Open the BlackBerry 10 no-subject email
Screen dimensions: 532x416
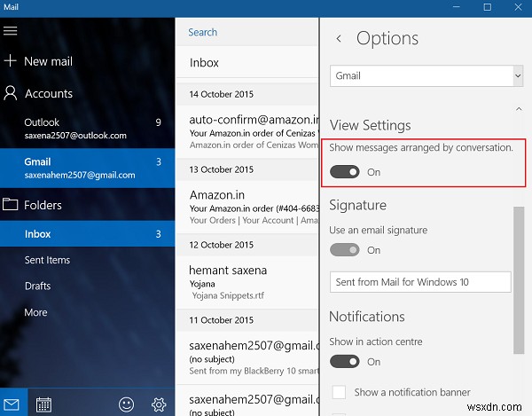click(x=247, y=358)
